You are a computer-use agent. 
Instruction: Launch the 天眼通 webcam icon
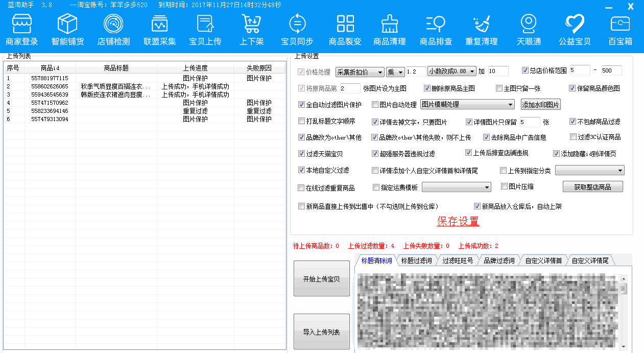pyautogui.click(x=529, y=25)
